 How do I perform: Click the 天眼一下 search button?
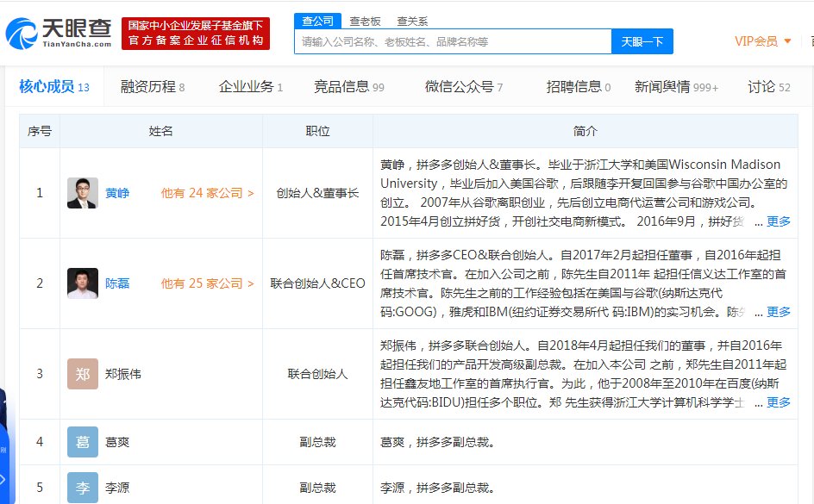click(642, 41)
